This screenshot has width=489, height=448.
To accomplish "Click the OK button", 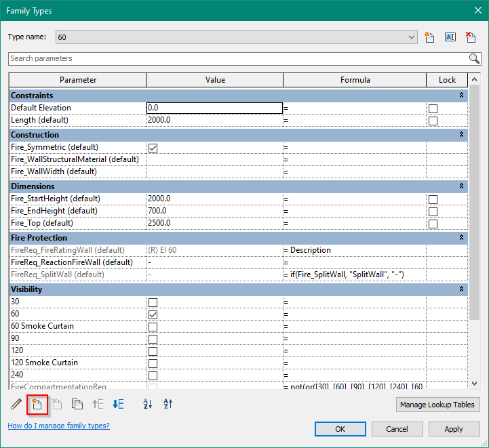I will pos(340,429).
